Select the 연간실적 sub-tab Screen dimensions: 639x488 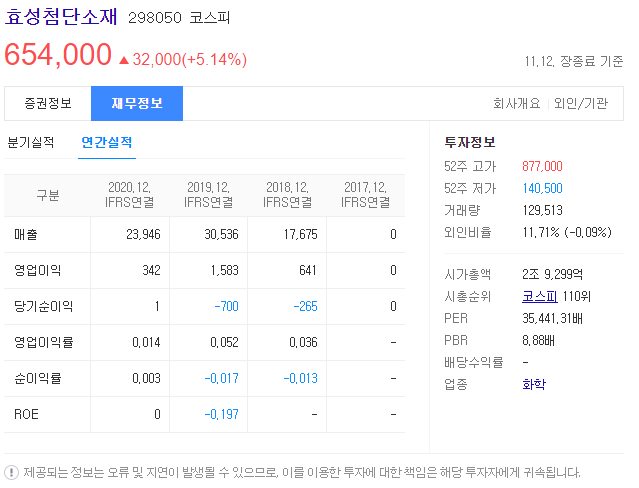107,142
